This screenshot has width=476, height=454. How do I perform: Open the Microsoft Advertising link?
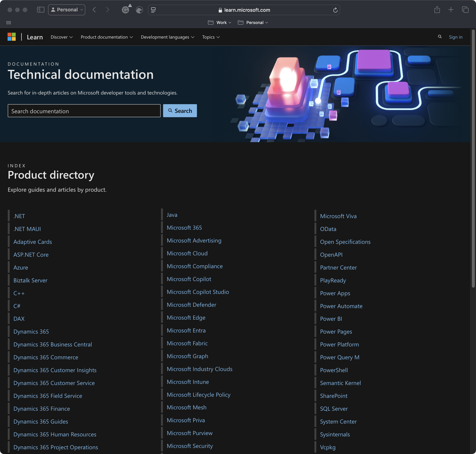coord(194,240)
